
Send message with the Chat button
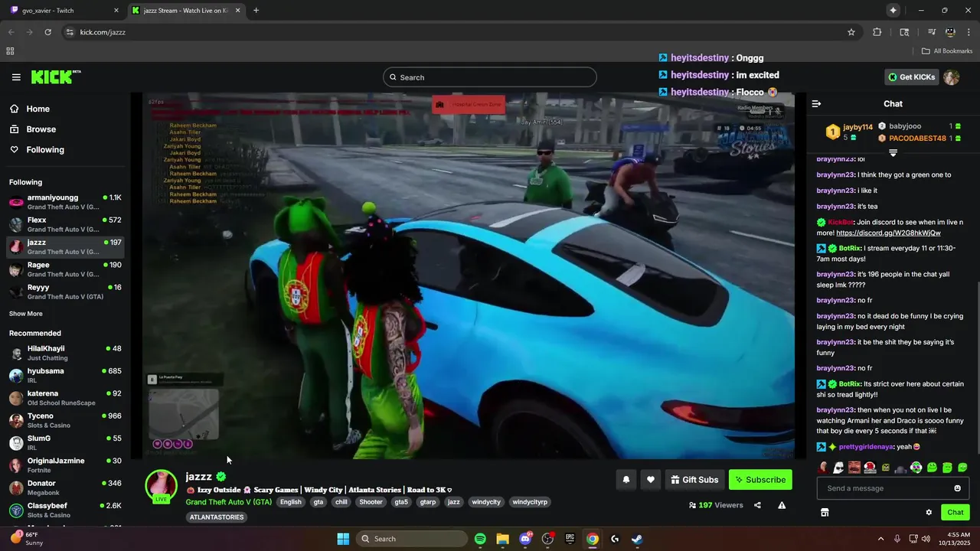(955, 512)
